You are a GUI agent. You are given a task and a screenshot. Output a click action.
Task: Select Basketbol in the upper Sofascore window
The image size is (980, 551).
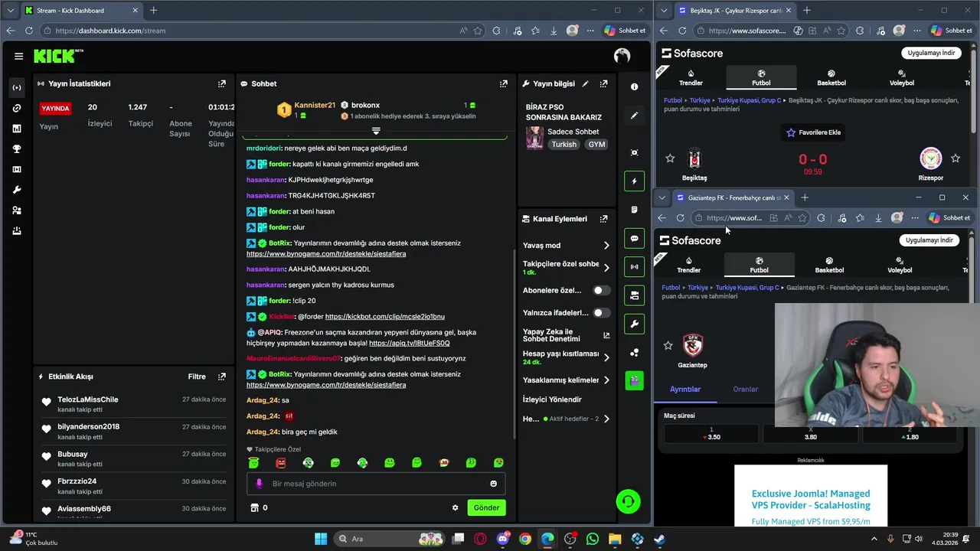tap(831, 78)
